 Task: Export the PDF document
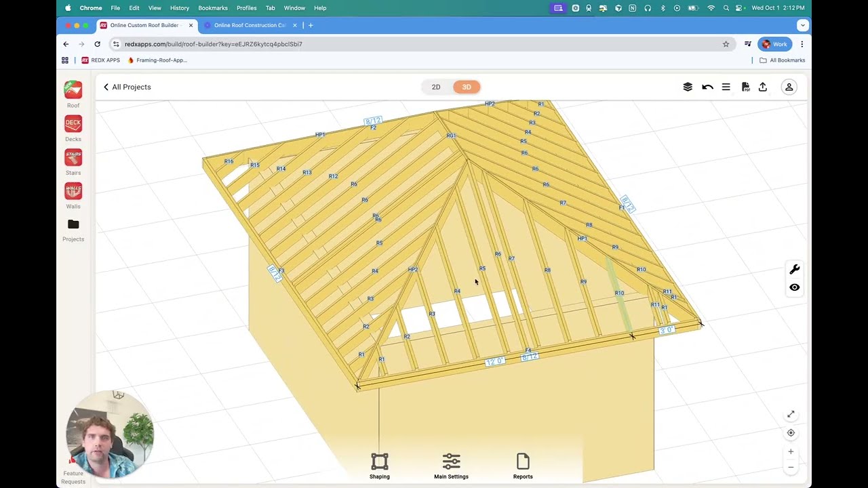(745, 87)
